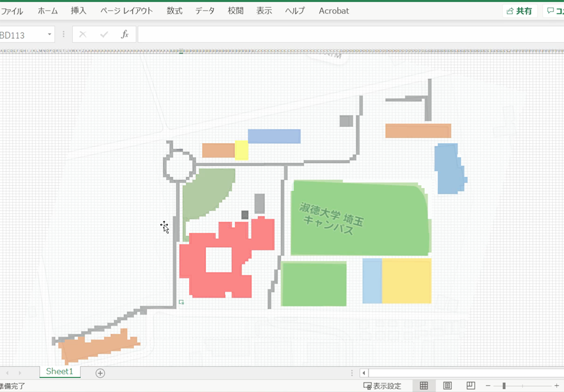Viewport: 564px width, 392px height.
Task: Select the Sheet1 sheet tab
Action: click(x=60, y=371)
